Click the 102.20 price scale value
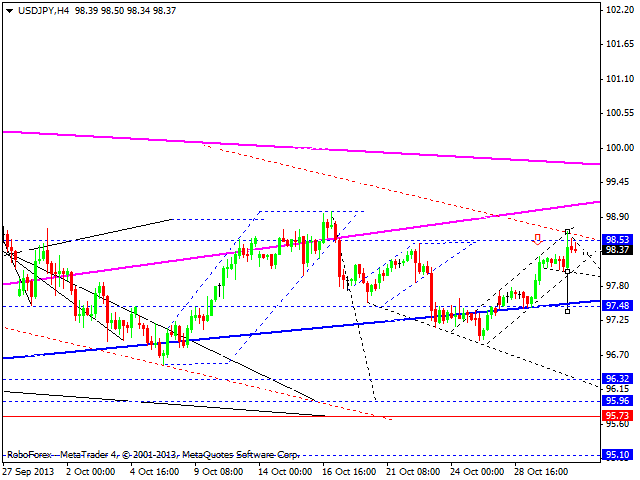Viewport: 640px width, 480px height. [x=620, y=10]
